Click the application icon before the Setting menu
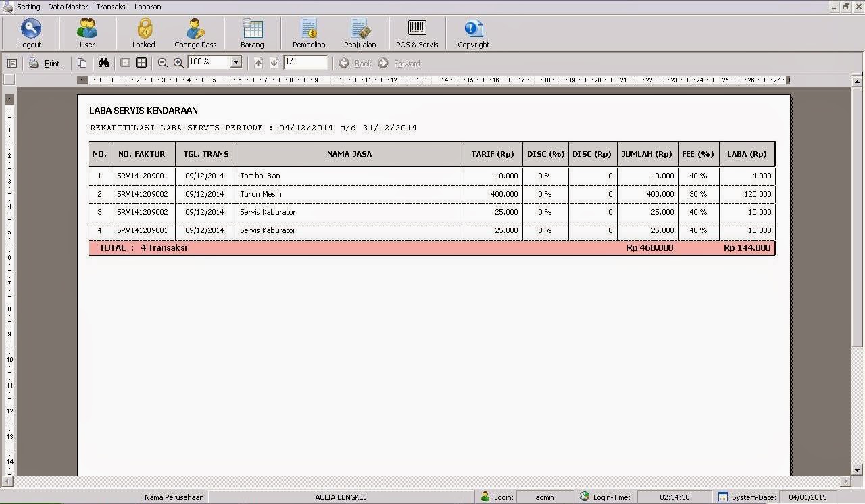This screenshot has height=504, width=865. 7,7
